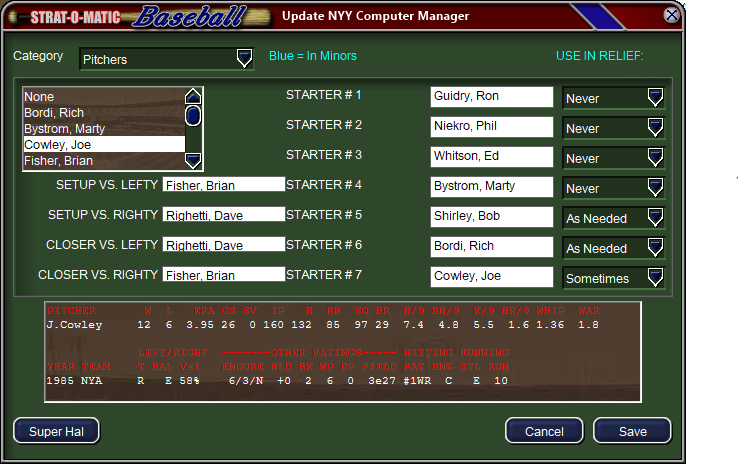Open As Needed dropdown for Shirley, Bob
This screenshot has height=464, width=738.
point(614,218)
